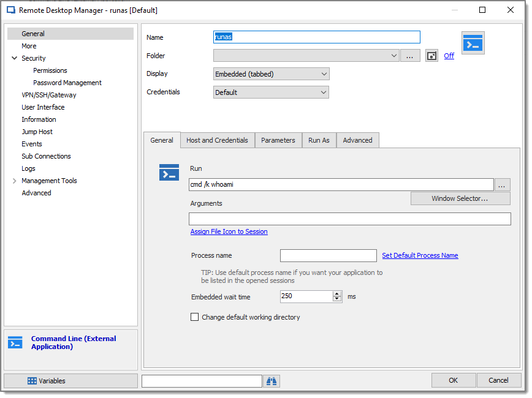Click the screen capture icon beside Folder
This screenshot has height=398, width=532.
431,56
